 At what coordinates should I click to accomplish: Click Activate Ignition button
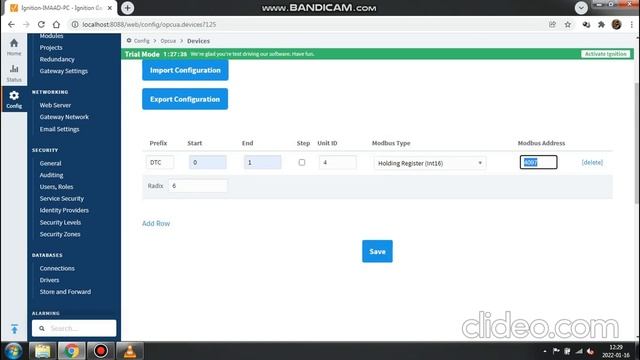click(605, 54)
